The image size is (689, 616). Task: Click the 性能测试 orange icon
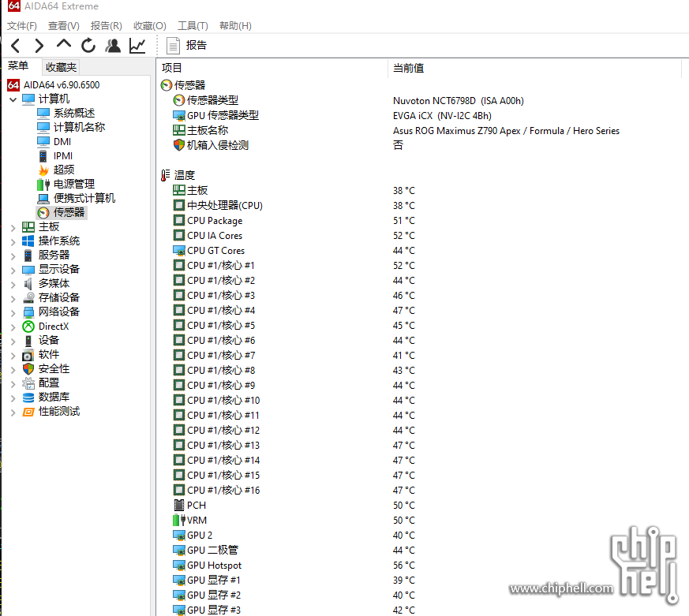(28, 412)
